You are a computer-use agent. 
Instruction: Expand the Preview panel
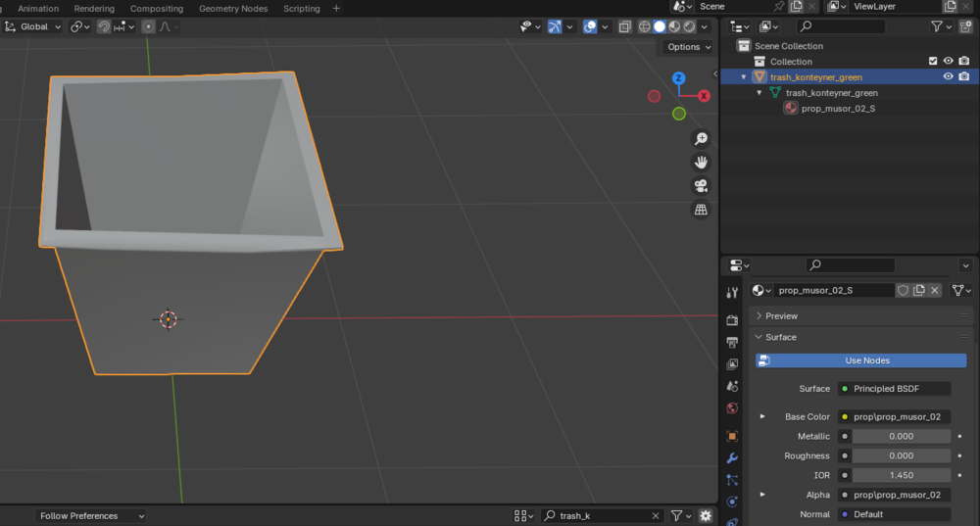(x=781, y=316)
